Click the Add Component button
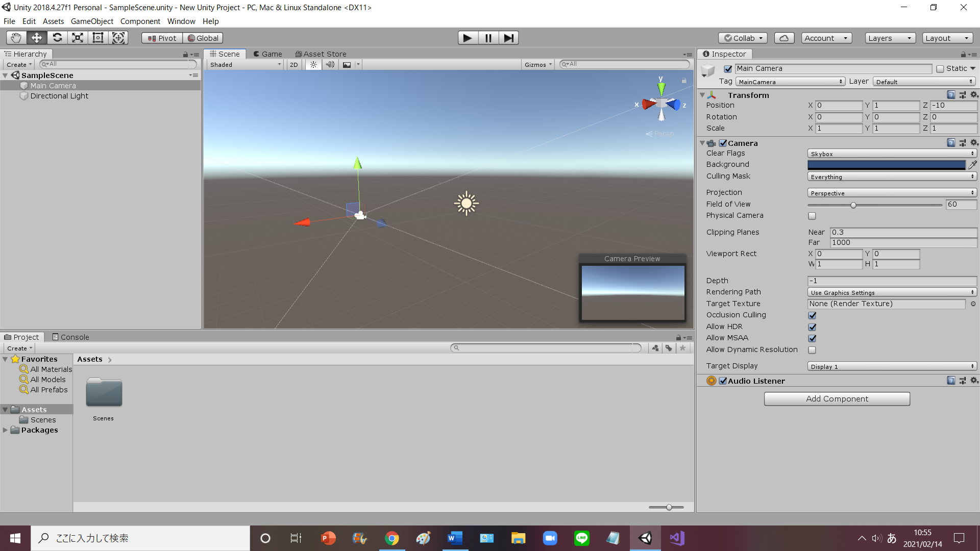The height and width of the screenshot is (551, 980). 837,399
